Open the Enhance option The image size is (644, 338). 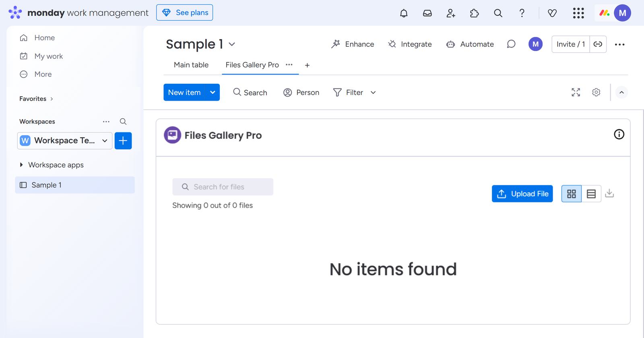tap(353, 44)
